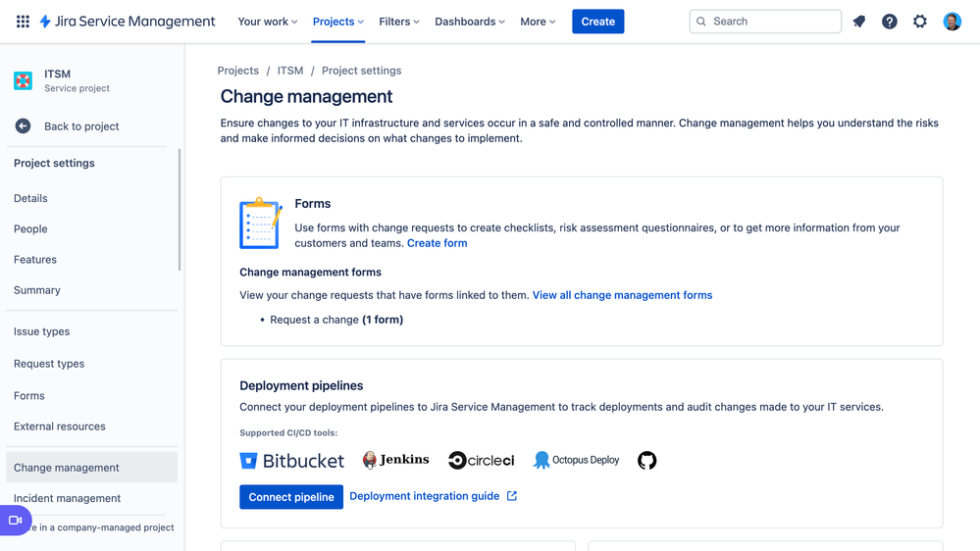This screenshot has width=980, height=551.
Task: Click the Octopus Deploy logo
Action: (576, 461)
